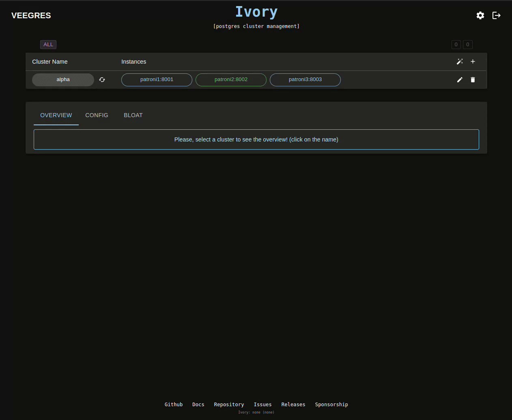Image resolution: width=512 pixels, height=420 pixels.
Task: Select the alpha cluster name
Action: pyautogui.click(x=63, y=80)
